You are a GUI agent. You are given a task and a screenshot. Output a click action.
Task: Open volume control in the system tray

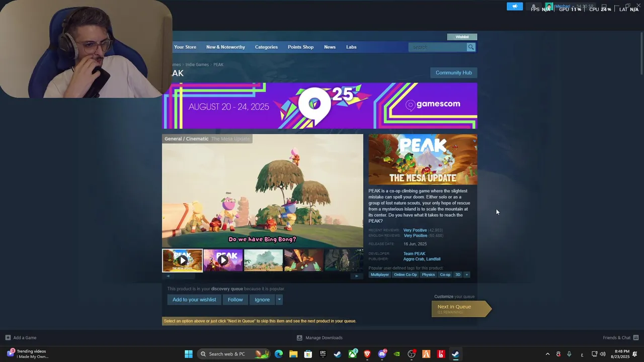coord(603,354)
